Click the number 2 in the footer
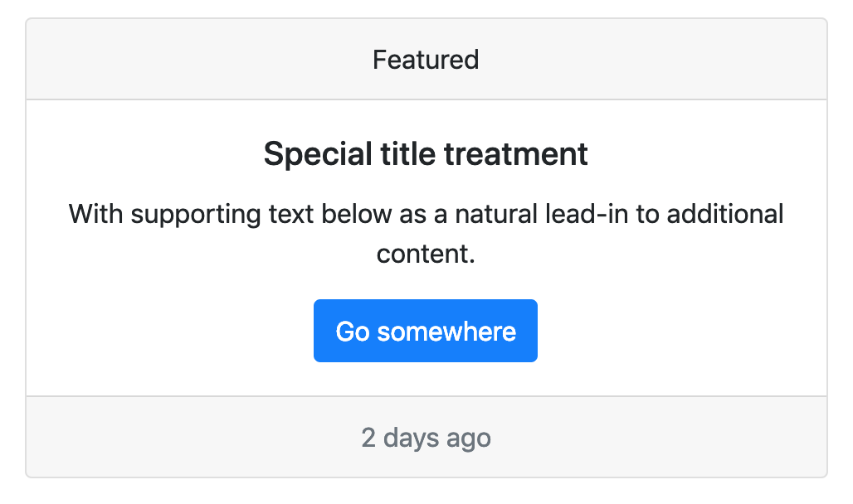Viewport: 853px width, 504px height. coord(368,437)
